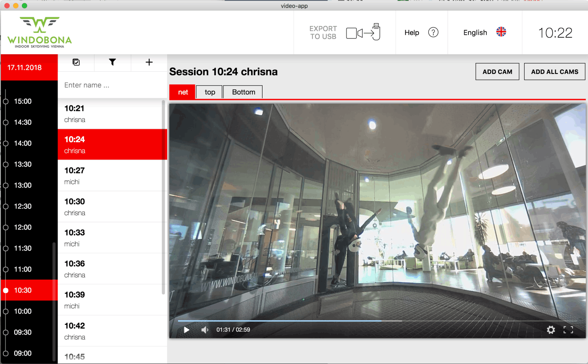Screen dimensions: 588x364
Task: Jump to 11:00 on the timeline
Action: 23,269
